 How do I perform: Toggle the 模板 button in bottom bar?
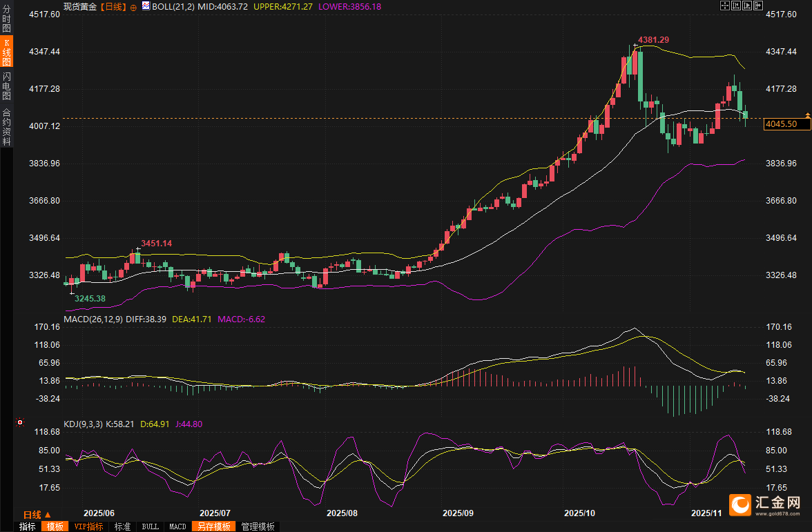[x=55, y=526]
